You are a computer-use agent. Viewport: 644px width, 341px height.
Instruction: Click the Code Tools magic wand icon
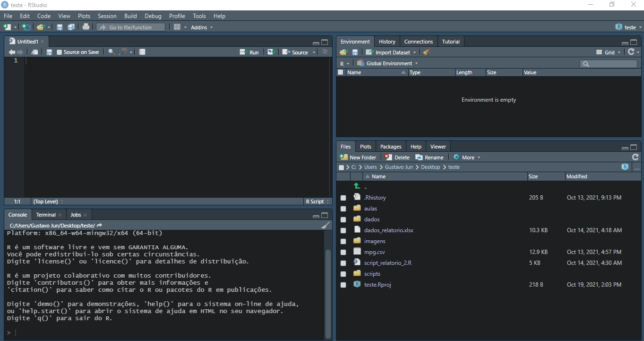tap(123, 52)
